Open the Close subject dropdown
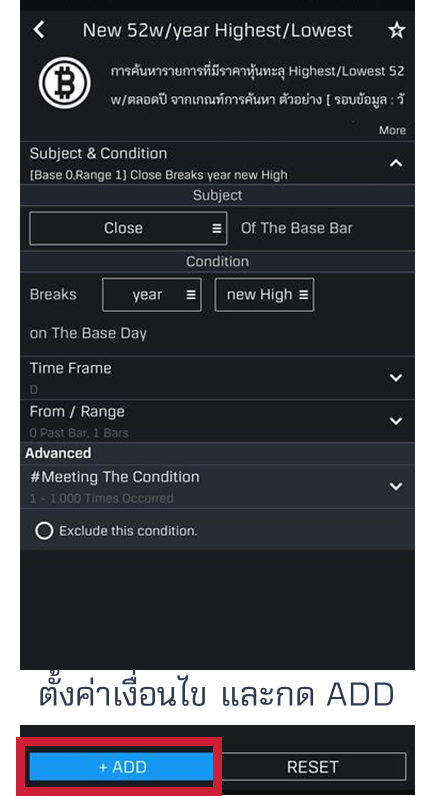Image resolution: width=434 pixels, height=796 pixels. point(128,228)
